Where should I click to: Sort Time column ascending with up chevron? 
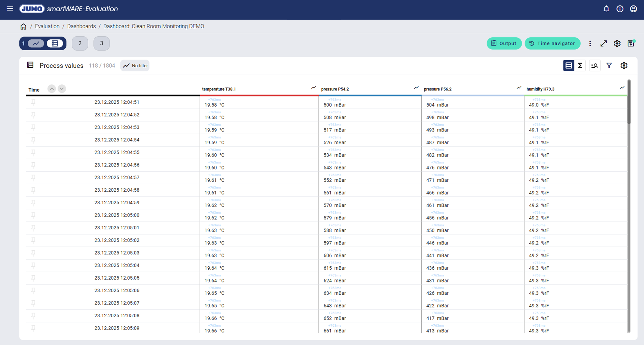(52, 89)
